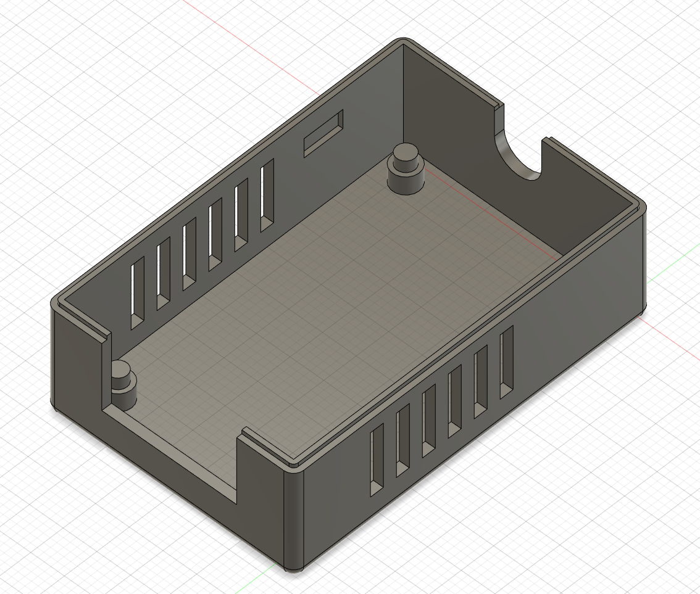Select the inner wall face containing vent slots
Screen dimensions: 700x594
pos(286,188)
